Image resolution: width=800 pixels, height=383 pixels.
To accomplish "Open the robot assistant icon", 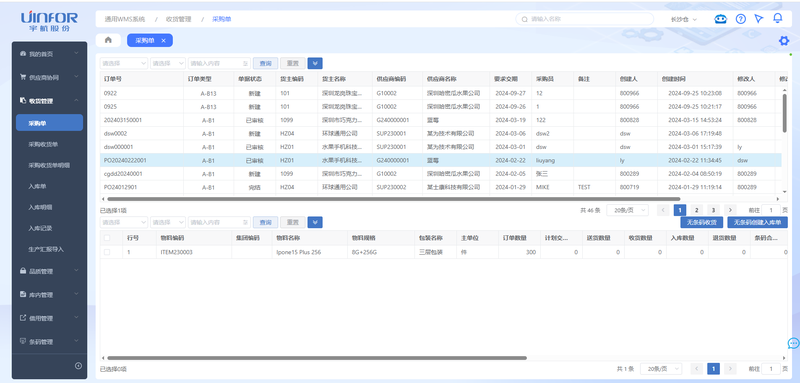I will pos(720,19).
